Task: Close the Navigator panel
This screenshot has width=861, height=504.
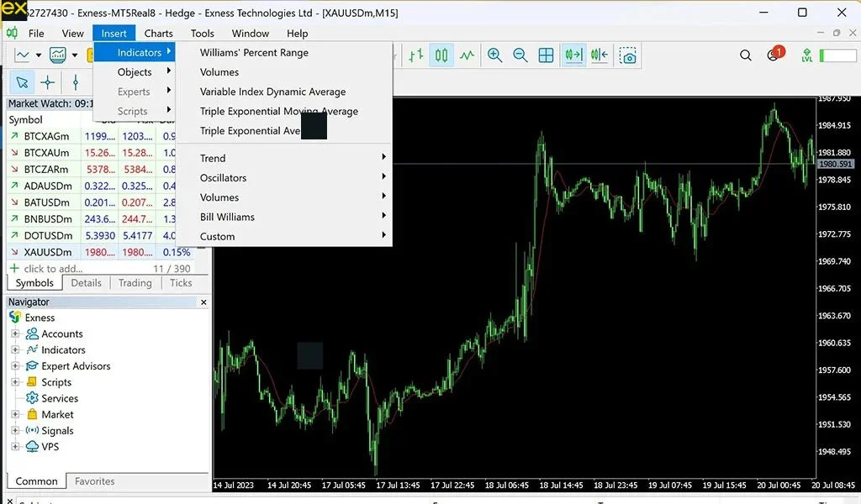Action: pos(203,302)
